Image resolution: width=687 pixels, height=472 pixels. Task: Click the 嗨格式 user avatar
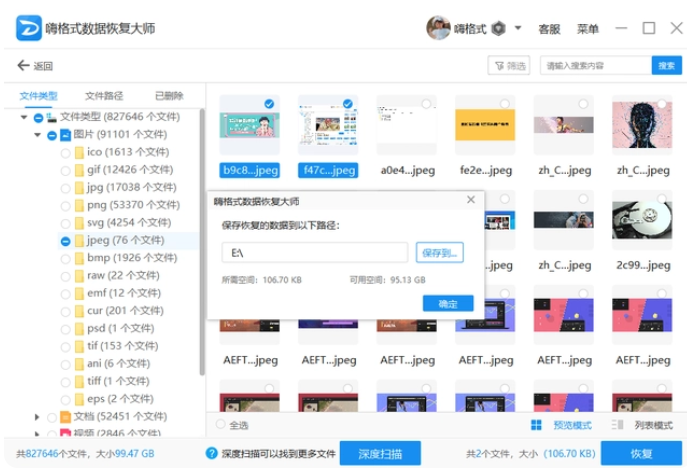coord(438,28)
